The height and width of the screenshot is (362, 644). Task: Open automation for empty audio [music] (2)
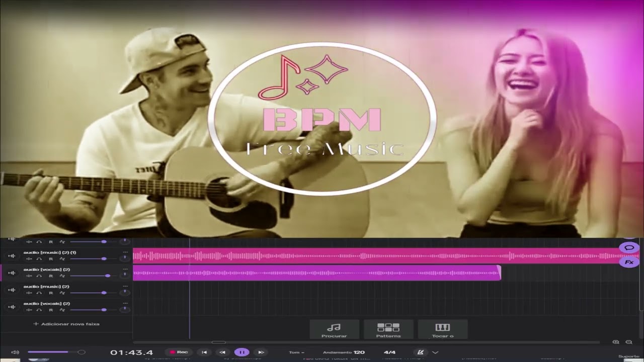tap(62, 293)
